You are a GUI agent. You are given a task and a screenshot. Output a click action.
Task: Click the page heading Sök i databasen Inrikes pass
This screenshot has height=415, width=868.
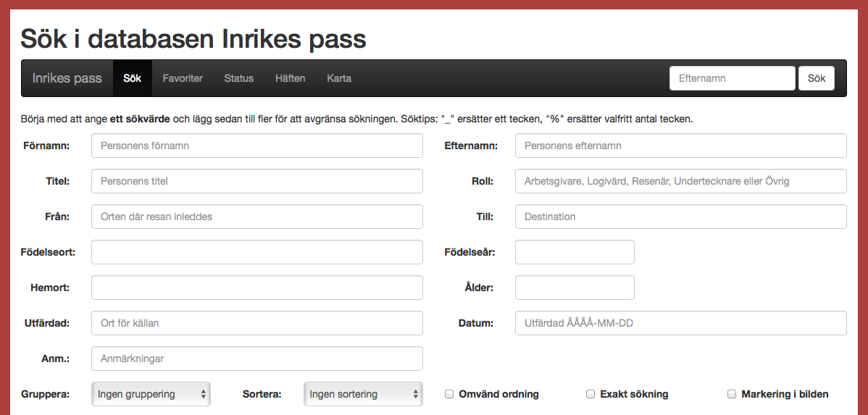click(x=193, y=39)
